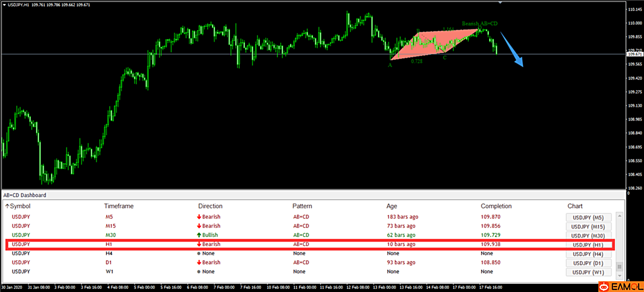This screenshot has width=644, height=292.
Task: Click the red bearish arrow in M15 row
Action: [x=199, y=226]
